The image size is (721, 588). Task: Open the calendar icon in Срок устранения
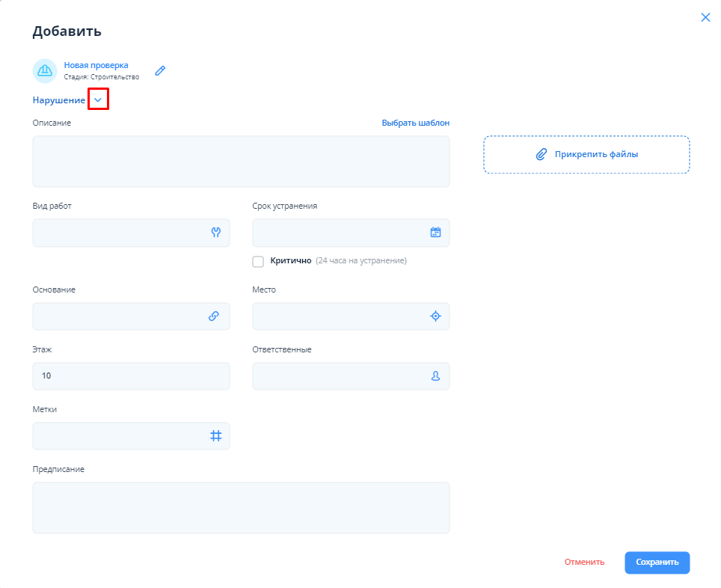pyautogui.click(x=435, y=233)
